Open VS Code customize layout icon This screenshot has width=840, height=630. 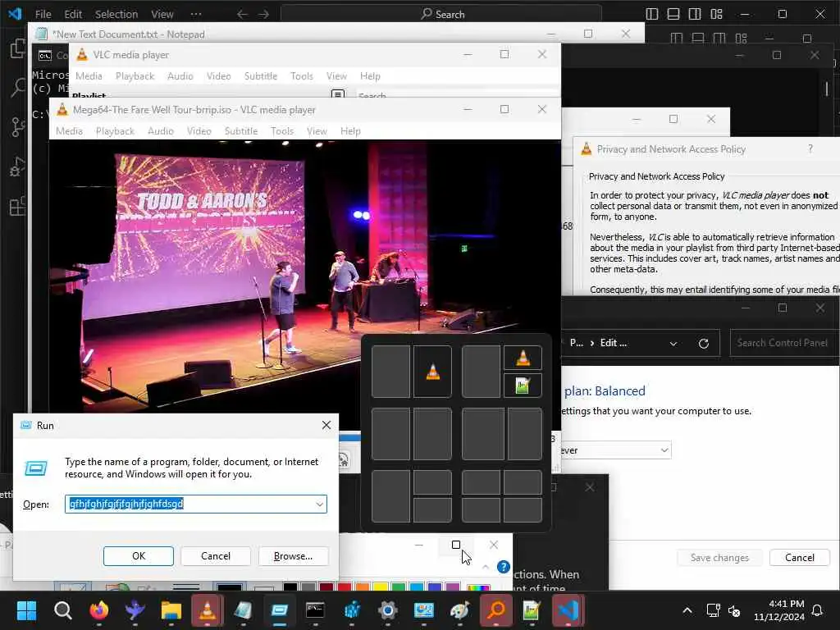coord(716,15)
